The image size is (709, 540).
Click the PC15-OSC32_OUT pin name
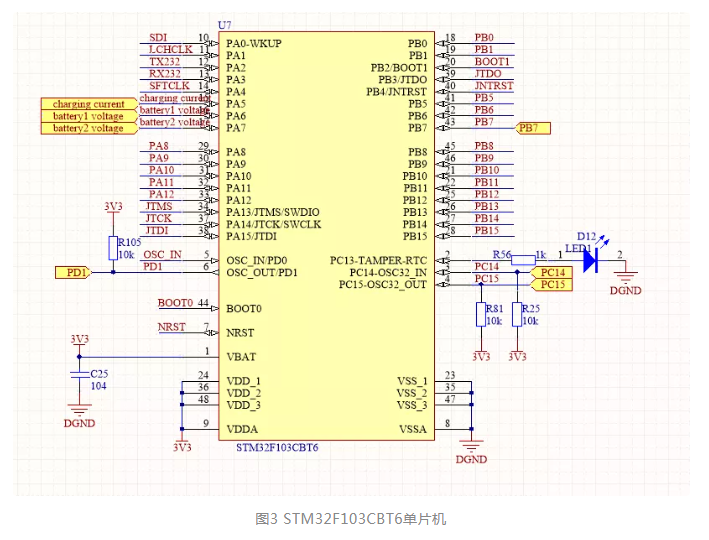[x=383, y=285]
